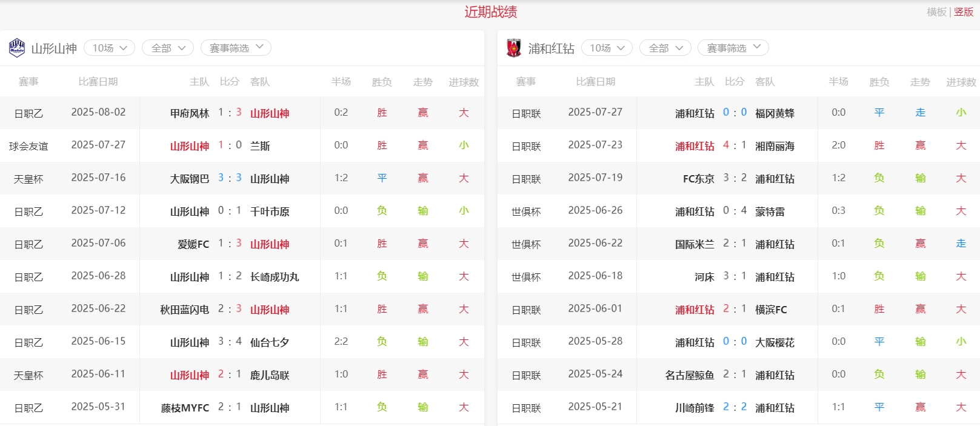Click the Montedio Yamagata team logo
The width and height of the screenshot is (980, 426).
17,48
